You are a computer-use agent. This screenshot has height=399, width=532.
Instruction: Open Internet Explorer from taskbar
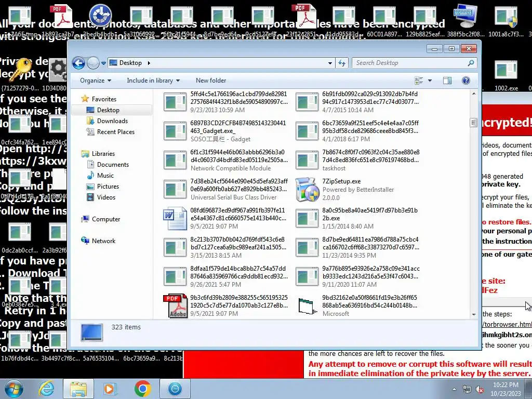tap(46, 389)
